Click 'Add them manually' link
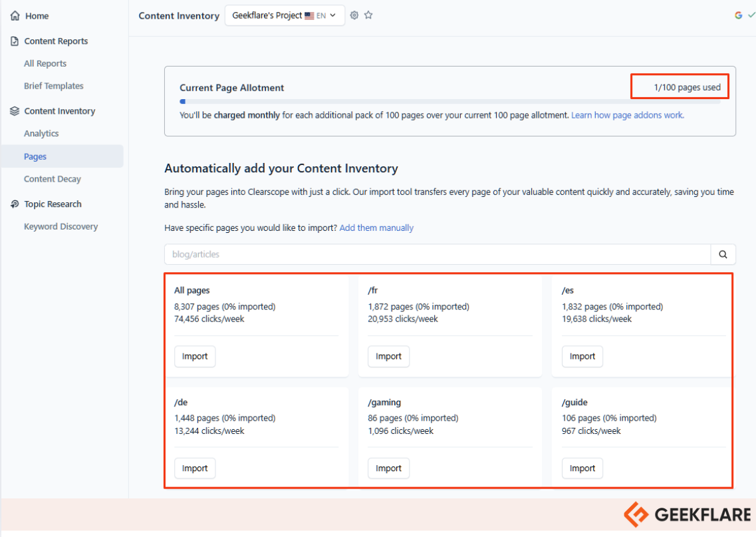 (x=376, y=228)
